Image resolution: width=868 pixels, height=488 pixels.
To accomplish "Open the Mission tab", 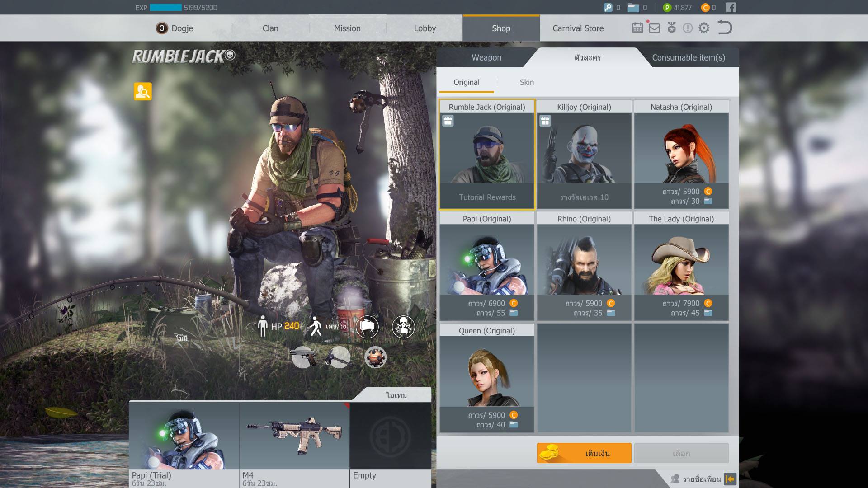I will [x=347, y=28].
